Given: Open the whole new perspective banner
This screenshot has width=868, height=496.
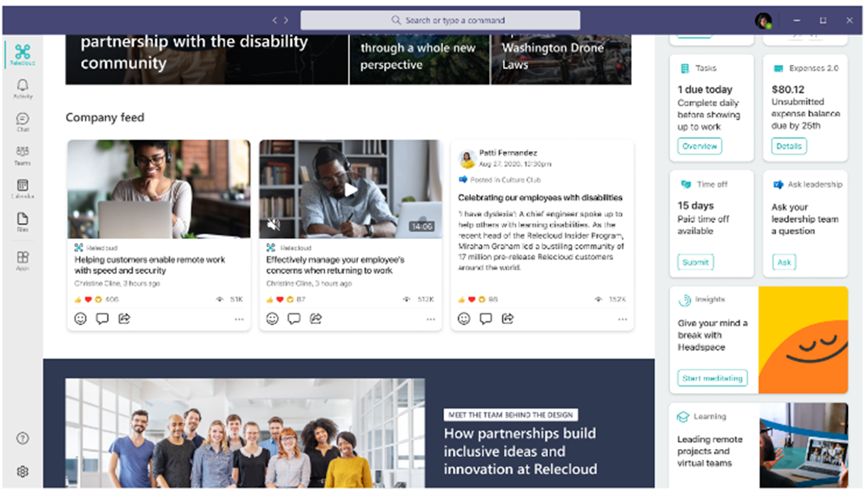Looking at the screenshot, I should [x=420, y=60].
